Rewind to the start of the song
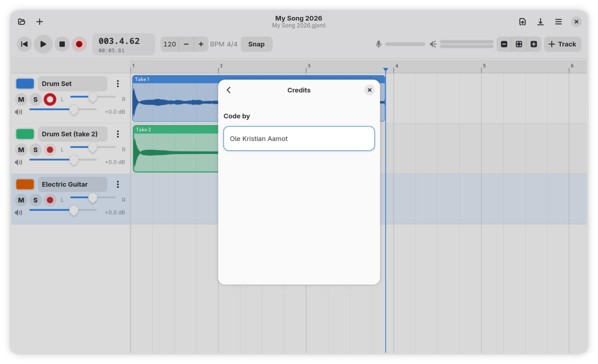The image size is (598, 364). [x=24, y=44]
